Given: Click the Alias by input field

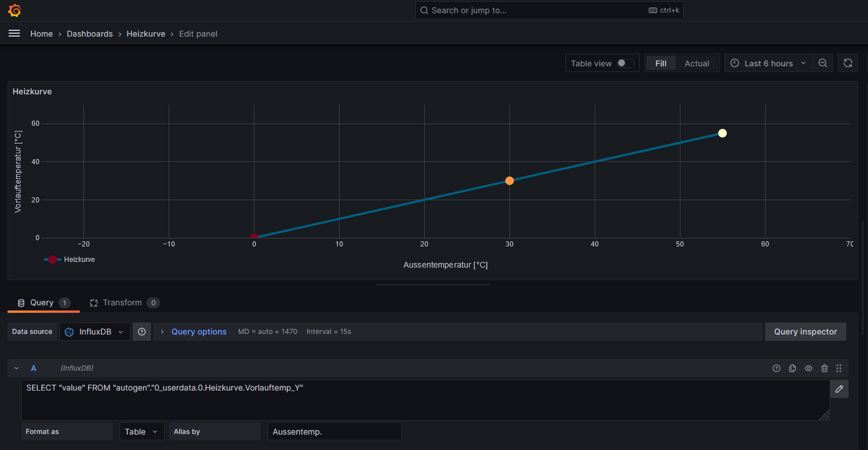Looking at the screenshot, I should [x=335, y=432].
